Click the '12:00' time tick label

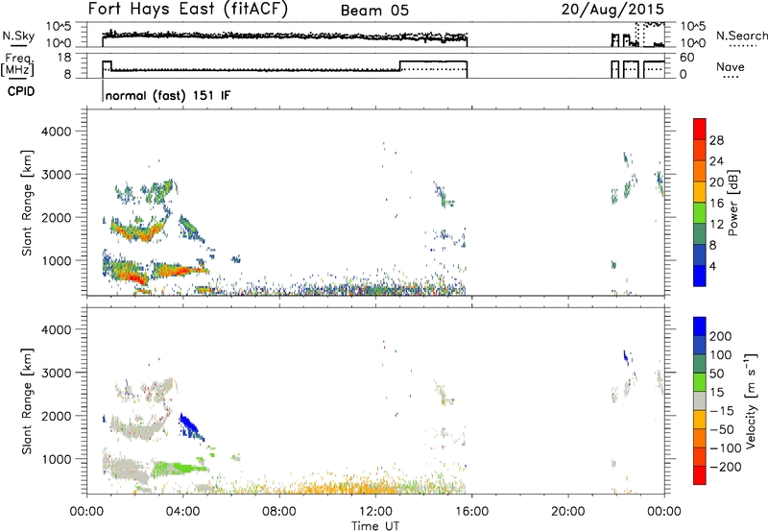[x=374, y=512]
